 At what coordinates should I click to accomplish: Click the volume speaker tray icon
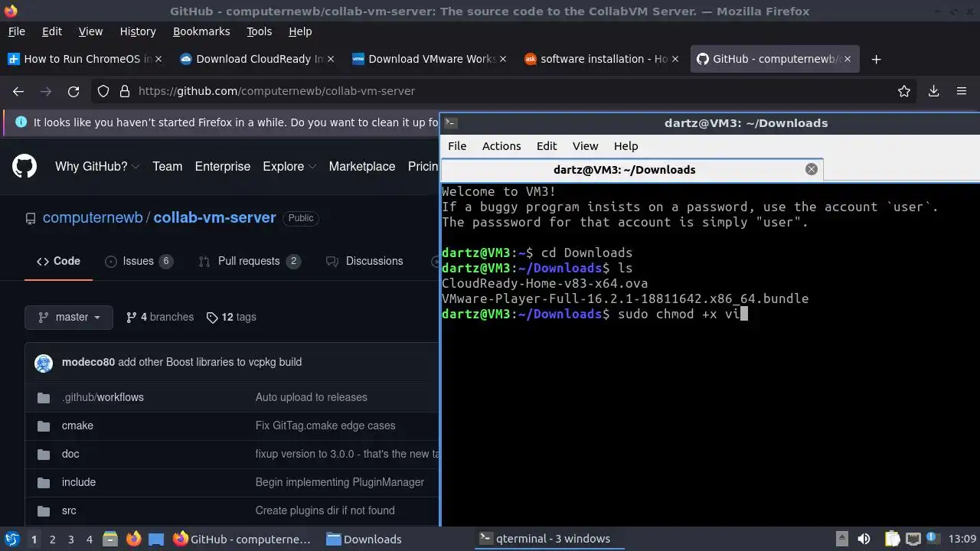[x=864, y=539]
